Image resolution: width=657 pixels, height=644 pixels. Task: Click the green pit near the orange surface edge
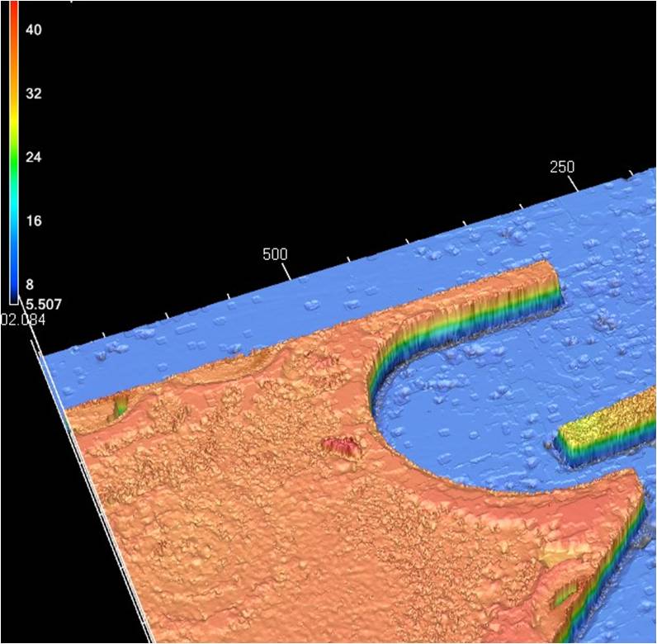click(119, 407)
